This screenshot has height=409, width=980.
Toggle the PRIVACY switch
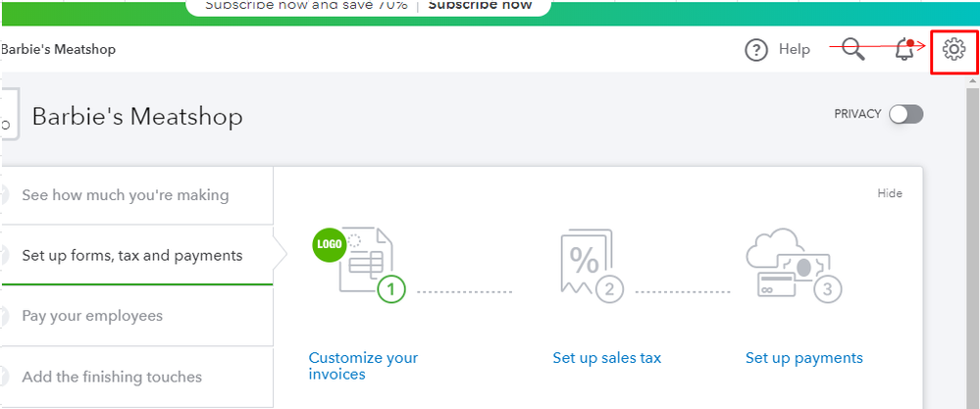tap(906, 115)
